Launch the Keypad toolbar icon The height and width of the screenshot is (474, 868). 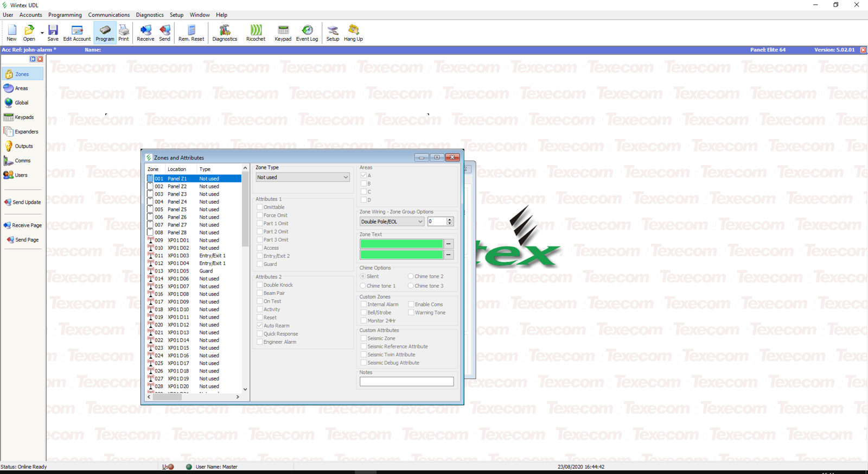coord(283,33)
